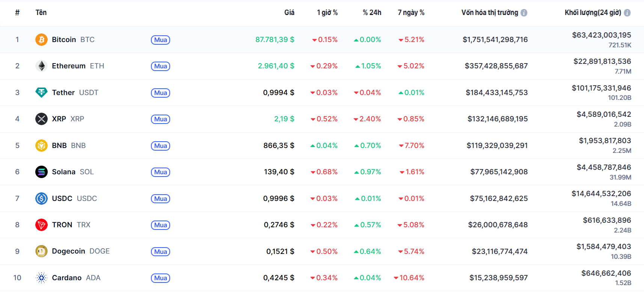Click Solana price 139,40 $
Viewport: 644px width, 293px height.
click(x=279, y=172)
